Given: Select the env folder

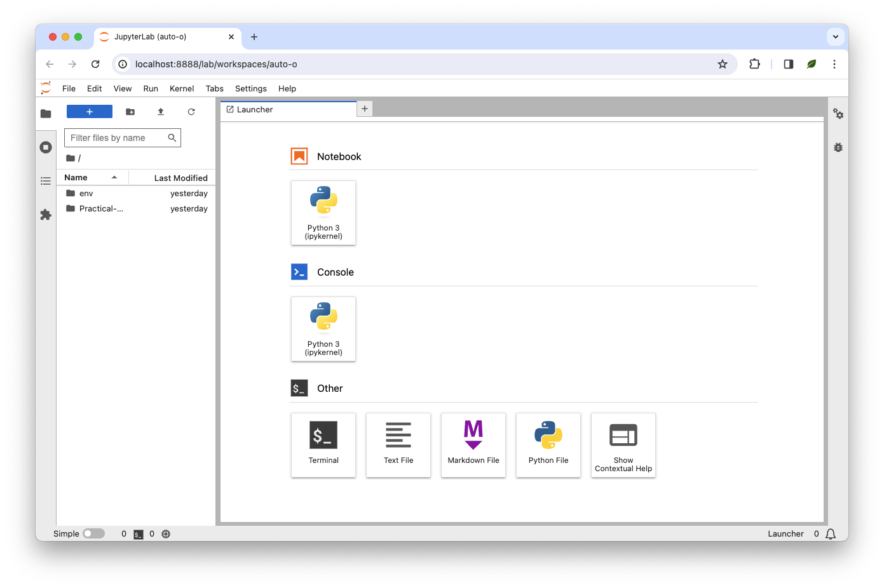Looking at the screenshot, I should 136,194.
